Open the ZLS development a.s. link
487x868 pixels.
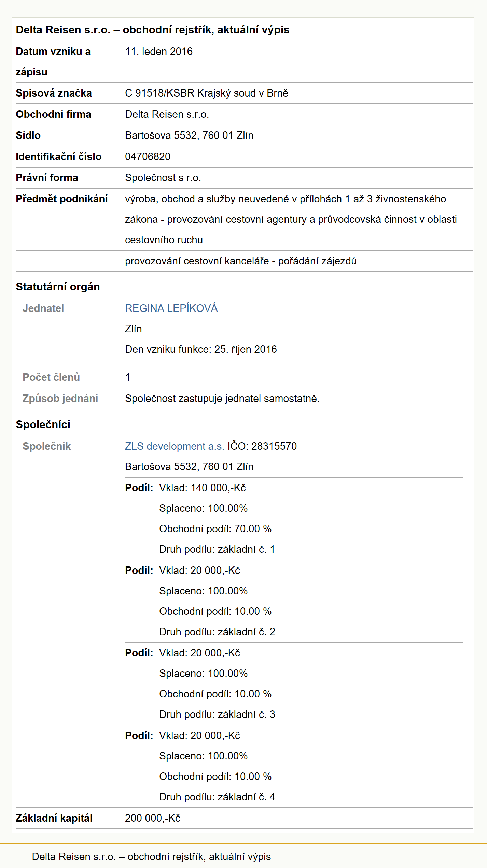click(175, 446)
